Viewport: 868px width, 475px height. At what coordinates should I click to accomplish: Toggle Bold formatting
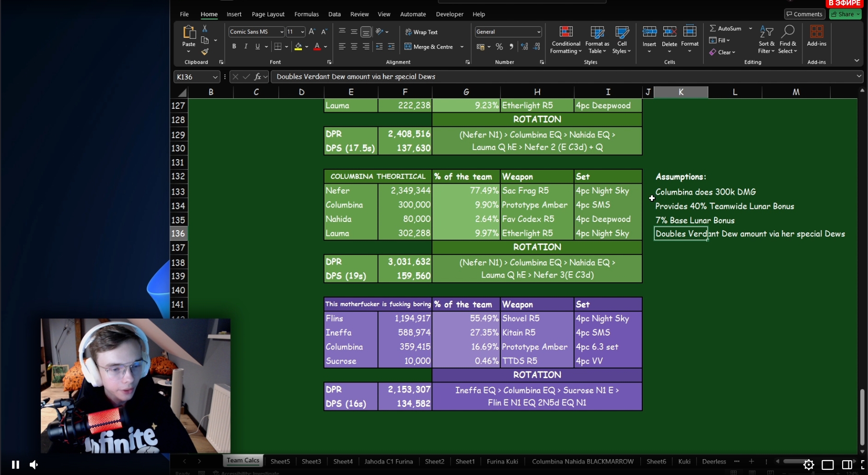[x=234, y=46]
